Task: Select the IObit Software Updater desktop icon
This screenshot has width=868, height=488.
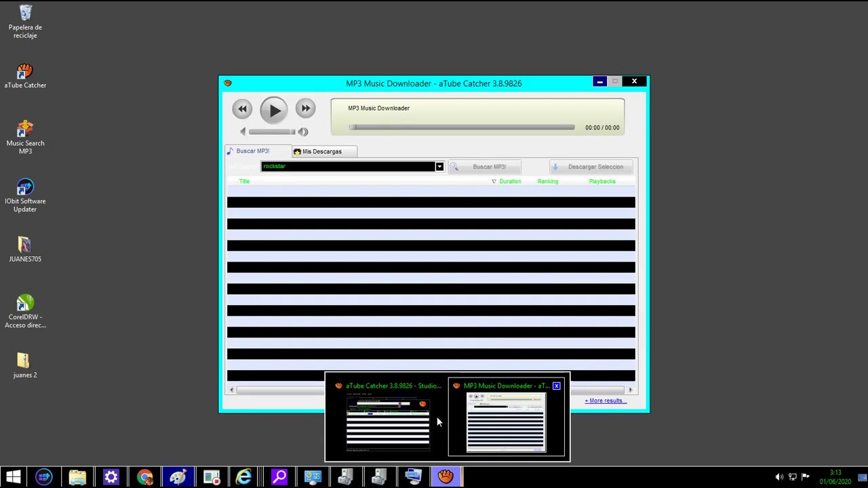Action: click(25, 196)
